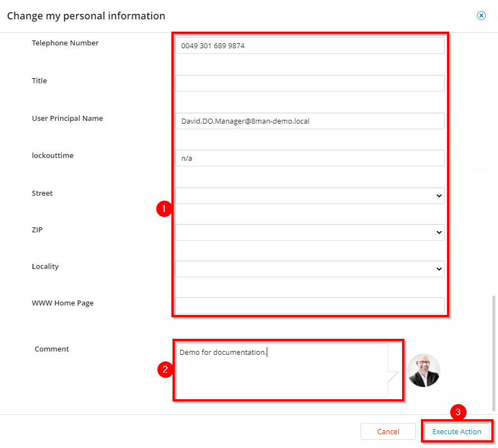Place cursor in the Comment textarea
This screenshot has height=448, width=498.
(283, 369)
